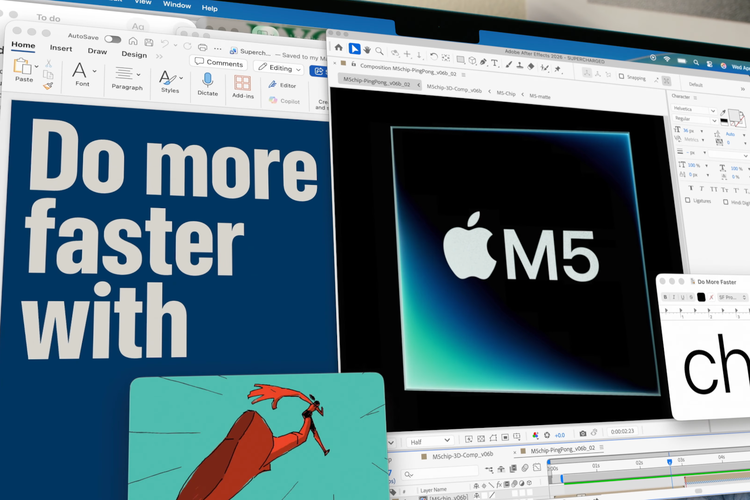Open the Help menu in the menu bar
Image resolution: width=750 pixels, height=500 pixels.
point(210,8)
